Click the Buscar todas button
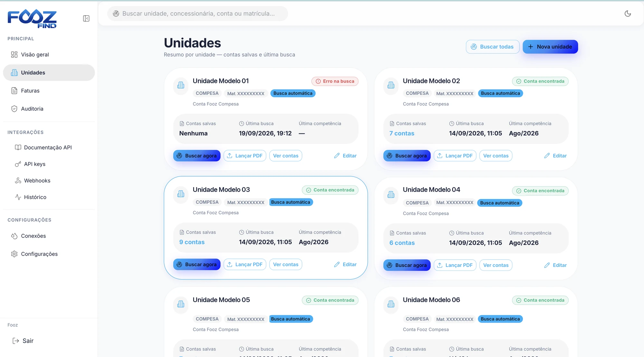 [492, 47]
